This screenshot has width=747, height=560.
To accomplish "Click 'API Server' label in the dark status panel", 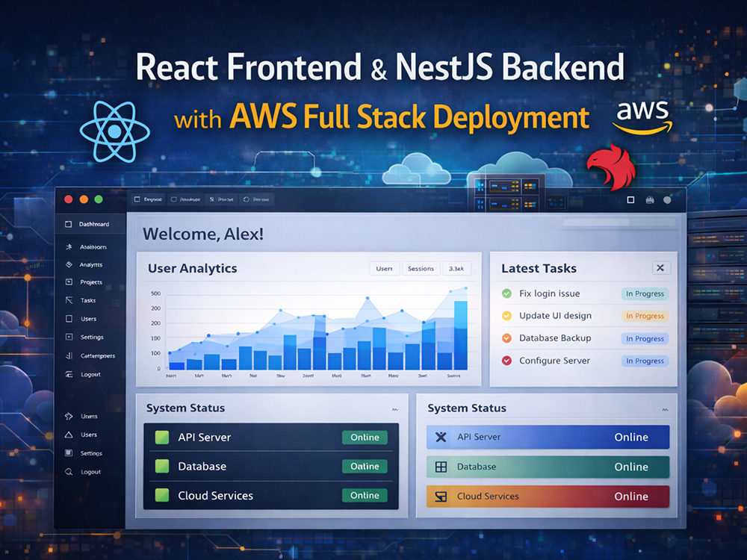I will click(x=205, y=437).
